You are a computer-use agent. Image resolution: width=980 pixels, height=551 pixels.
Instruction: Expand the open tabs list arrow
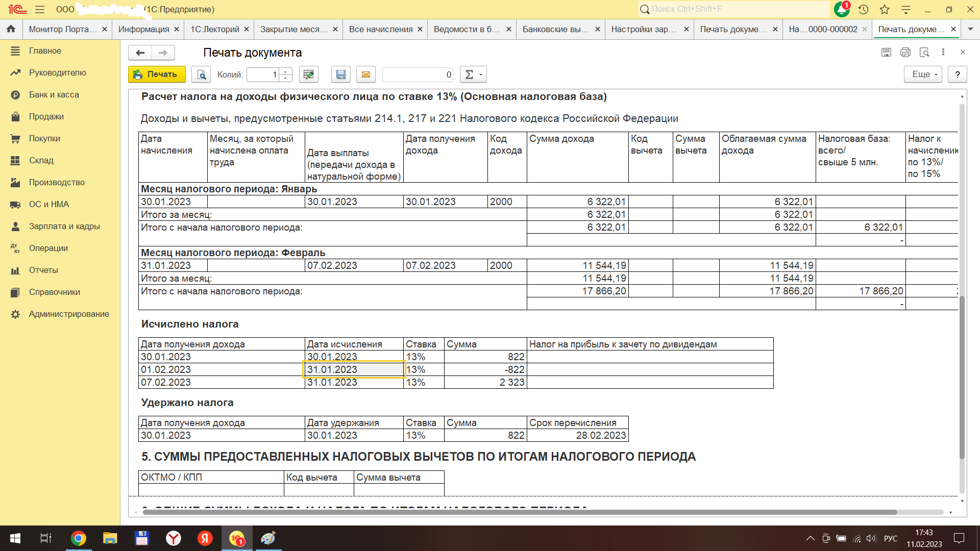point(970,29)
